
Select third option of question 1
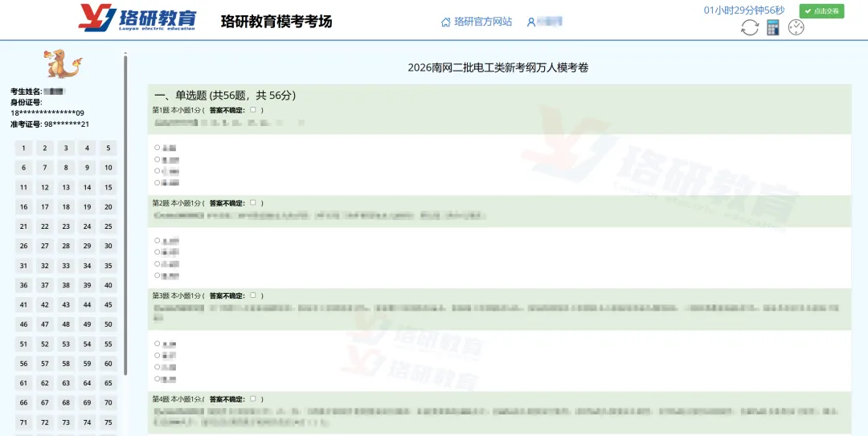coord(158,171)
